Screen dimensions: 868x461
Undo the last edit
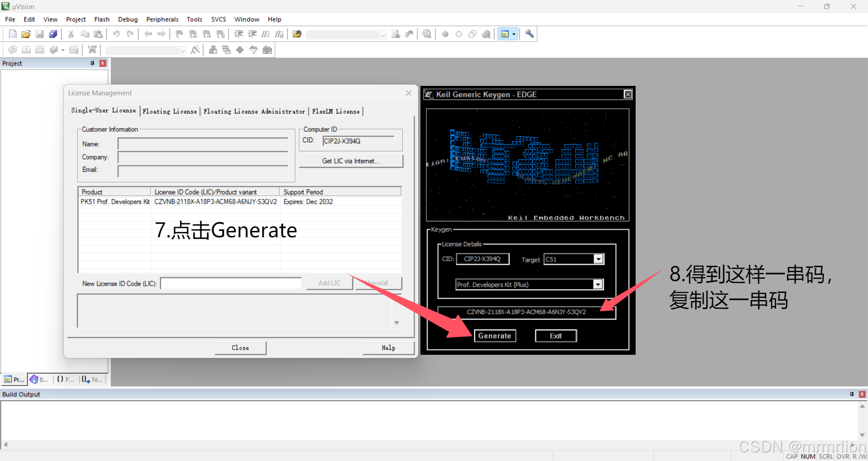pos(116,34)
